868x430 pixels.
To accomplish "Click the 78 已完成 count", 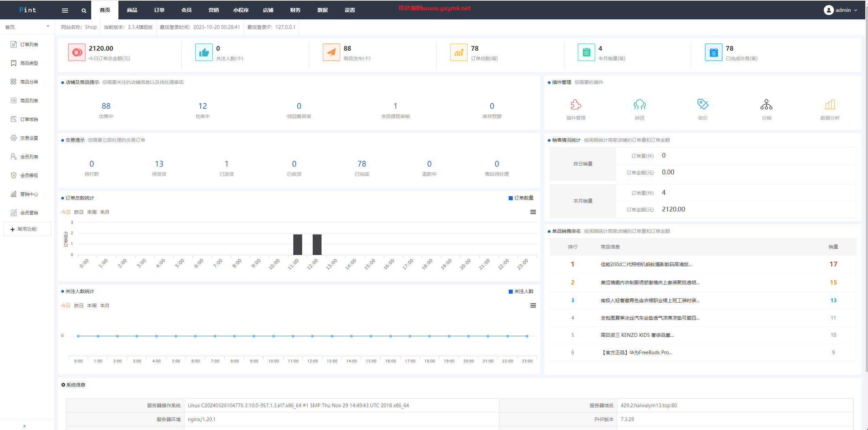I will (x=362, y=164).
